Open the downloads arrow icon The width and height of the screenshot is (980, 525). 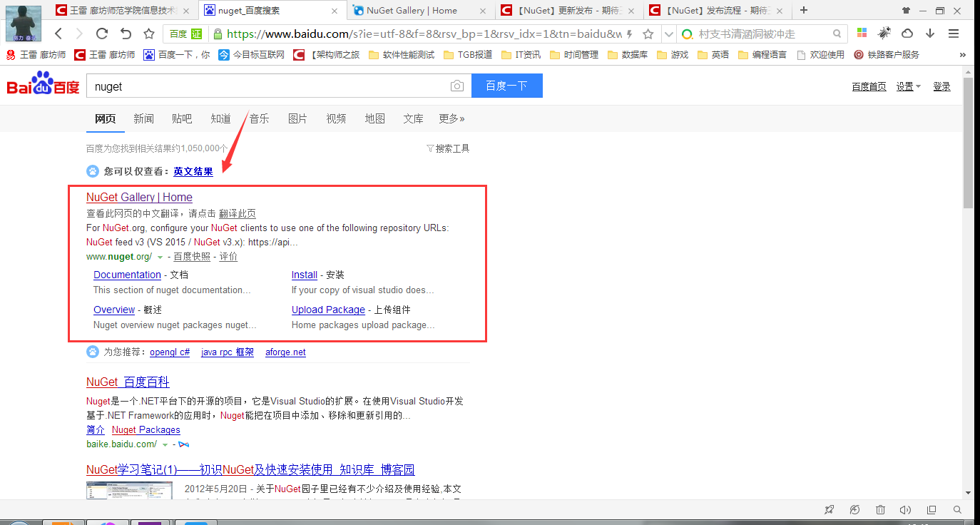point(930,34)
